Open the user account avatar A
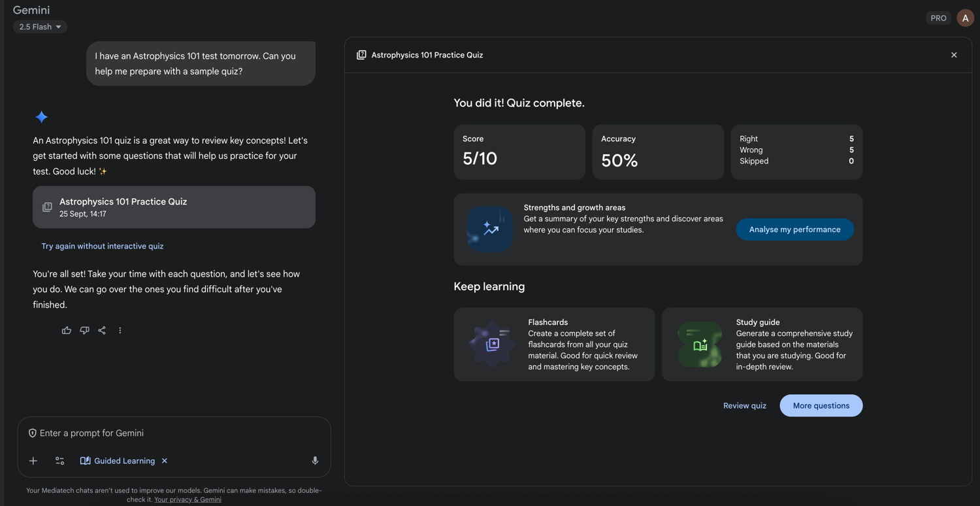Screen dimensions: 980x506 tap(965, 18)
